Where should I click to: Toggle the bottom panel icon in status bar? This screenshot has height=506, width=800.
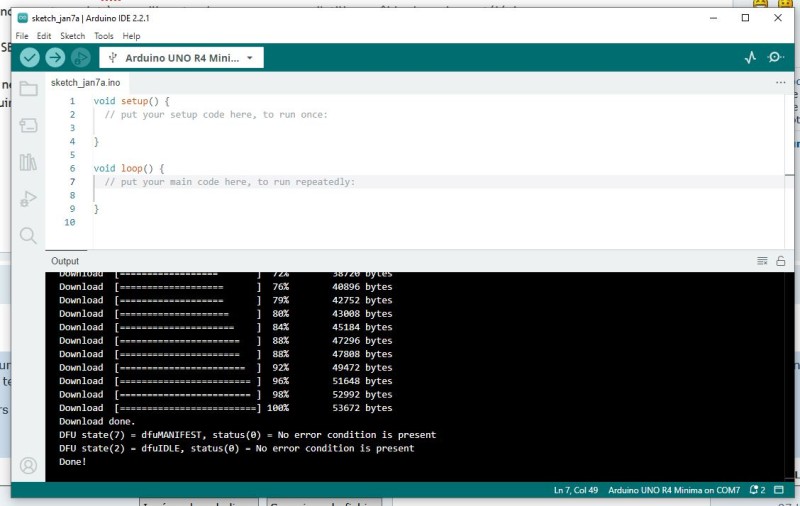[x=779, y=490]
